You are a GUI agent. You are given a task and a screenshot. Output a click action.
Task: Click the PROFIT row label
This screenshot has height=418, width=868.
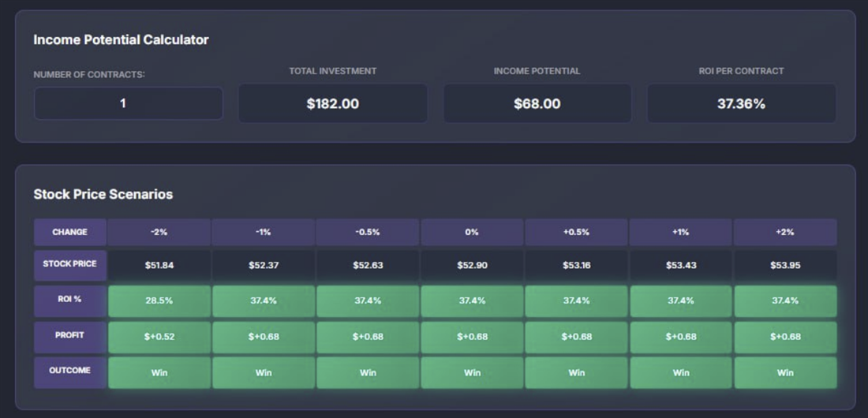69,336
